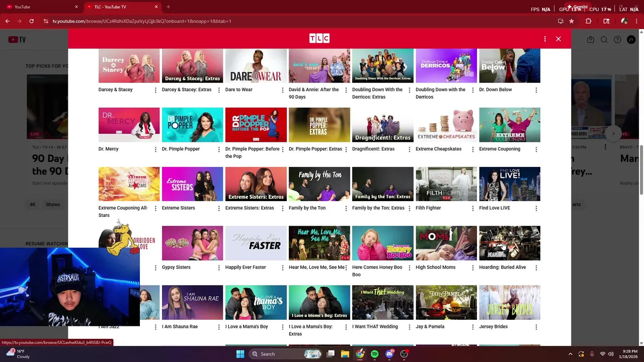This screenshot has height=362, width=644.
Task: Open more options for Hoarding: Buried Alive
Action: (x=536, y=267)
